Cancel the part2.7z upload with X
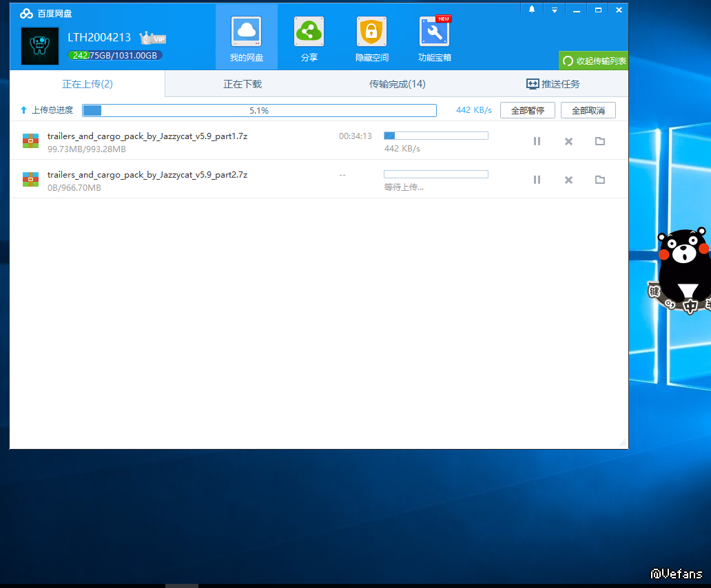 568,180
